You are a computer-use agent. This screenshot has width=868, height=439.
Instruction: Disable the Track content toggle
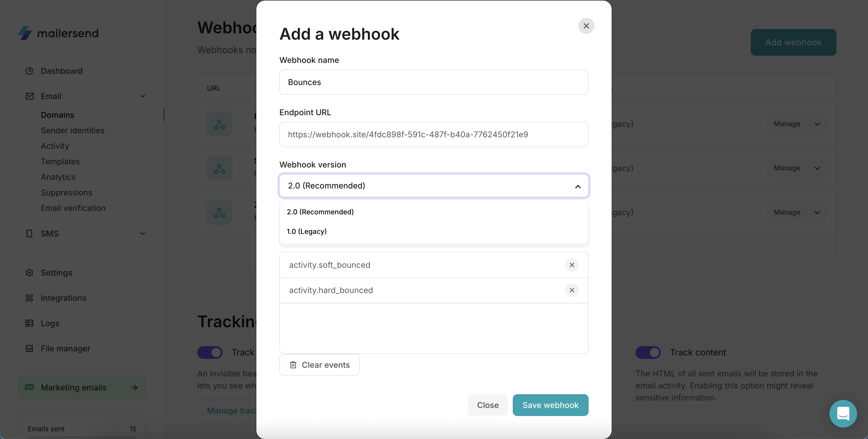point(648,353)
